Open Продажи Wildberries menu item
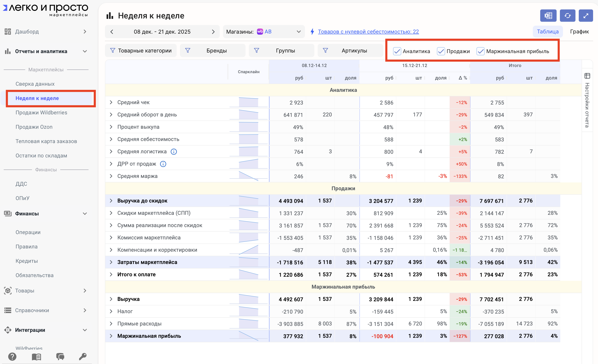Image resolution: width=598 pixels, height=364 pixels. pyautogui.click(x=41, y=113)
